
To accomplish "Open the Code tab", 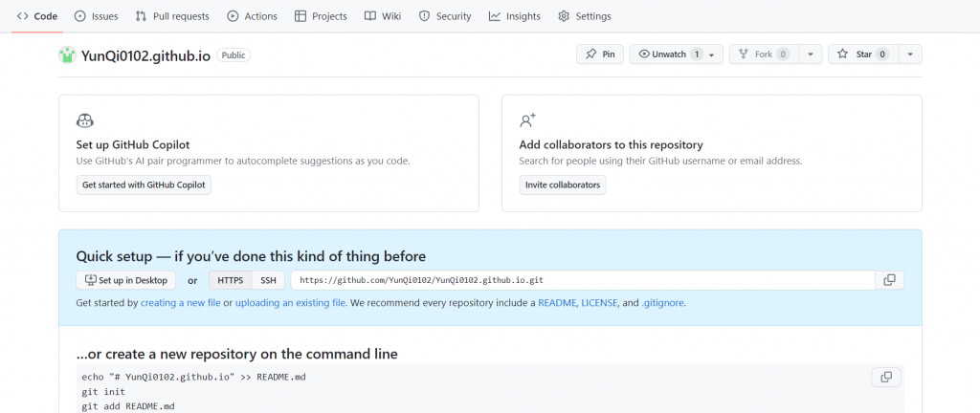I will pos(37,16).
